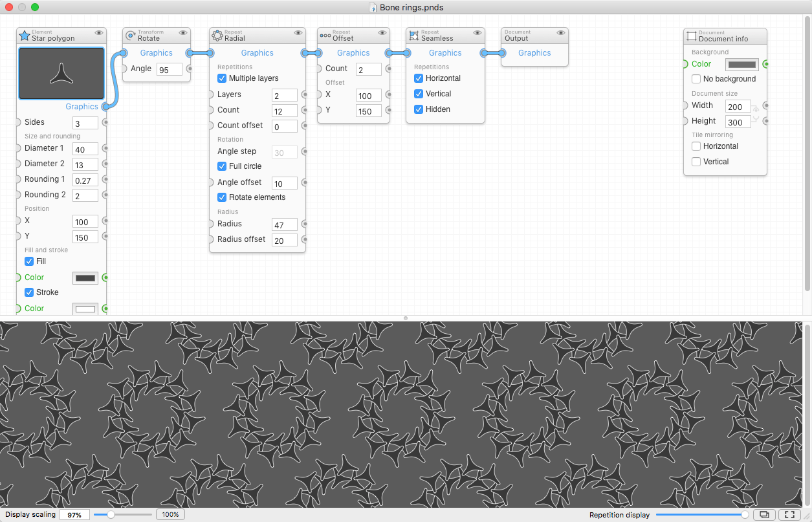The height and width of the screenshot is (522, 812).
Task: Click Count offset value field
Action: click(285, 127)
